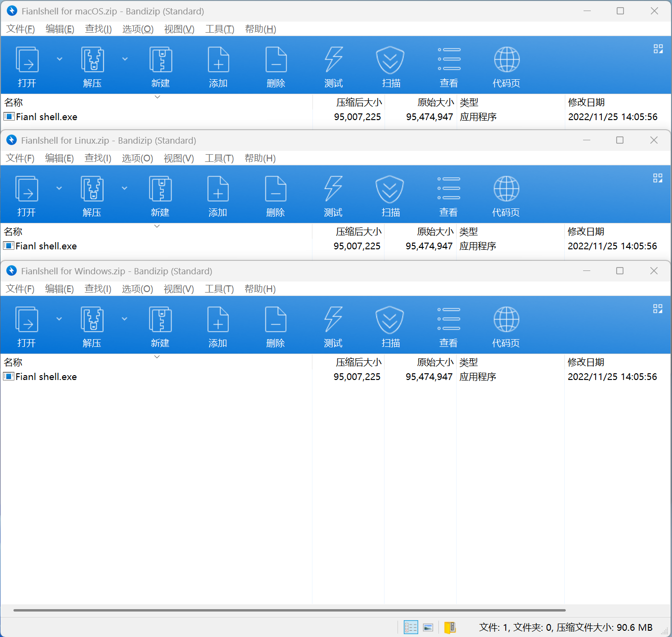The height and width of the screenshot is (637, 672).
Task: Select Fianl shell.exe in Windows.zip window
Action: 46,377
